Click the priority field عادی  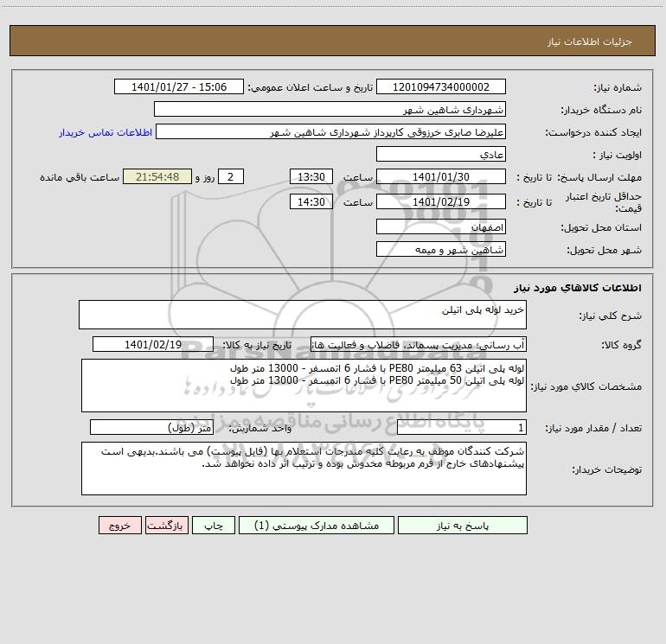pos(441,154)
